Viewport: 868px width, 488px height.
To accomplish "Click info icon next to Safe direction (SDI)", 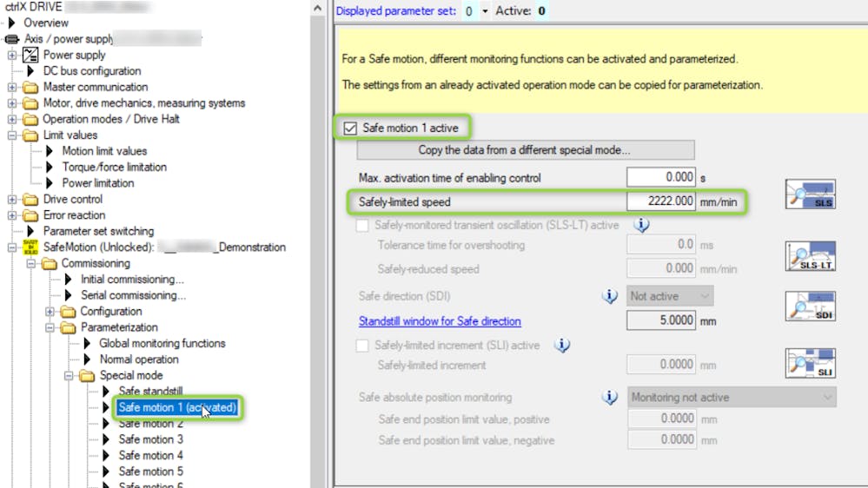I will point(609,296).
